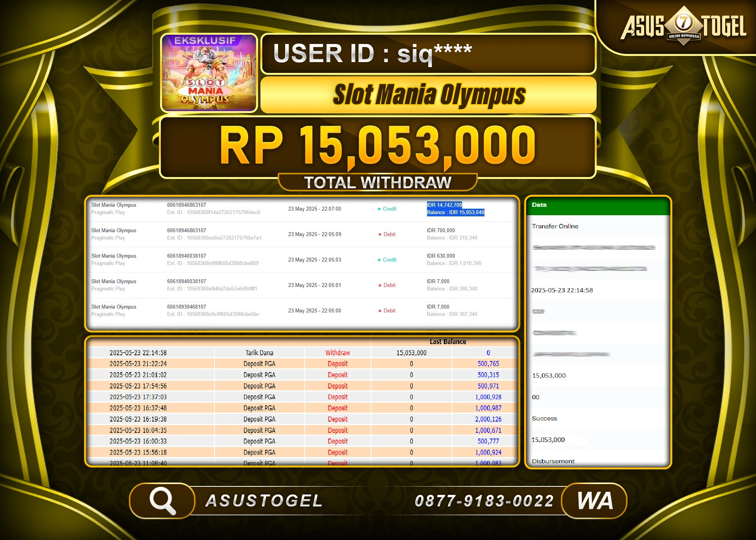
Task: Click the Credit indicator on the IDR 630,000 row
Action: 379,260
